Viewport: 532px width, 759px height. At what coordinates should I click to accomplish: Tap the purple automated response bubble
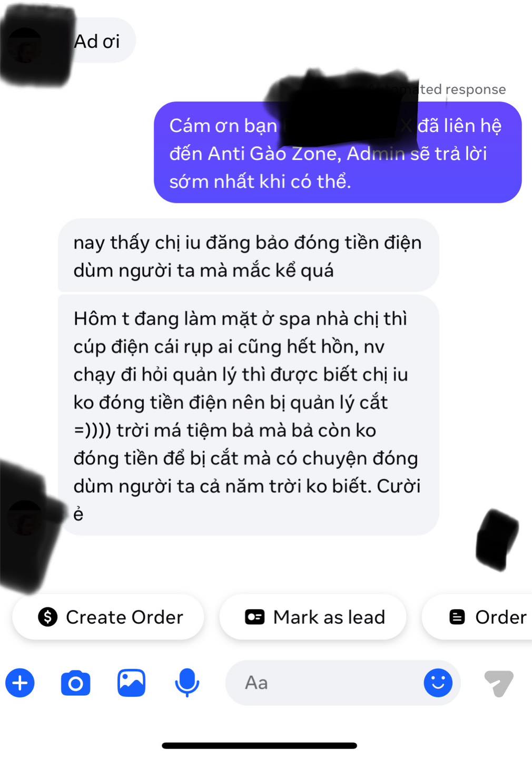pyautogui.click(x=338, y=152)
